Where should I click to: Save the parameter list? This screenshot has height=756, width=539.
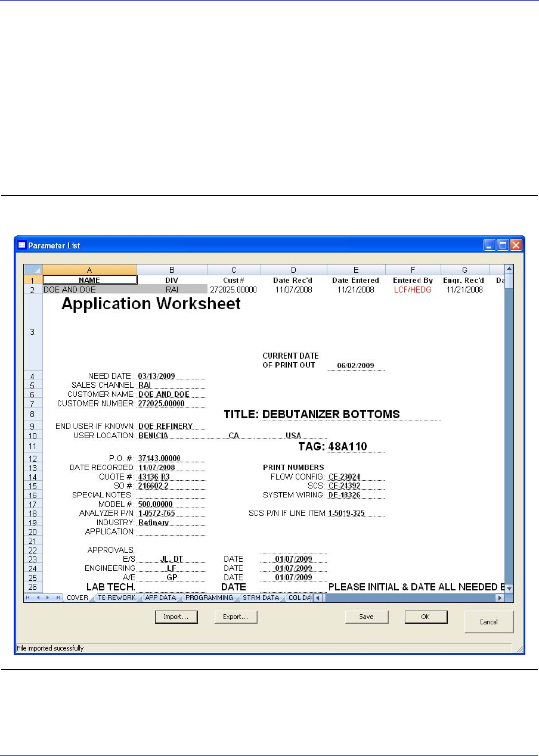[367, 617]
